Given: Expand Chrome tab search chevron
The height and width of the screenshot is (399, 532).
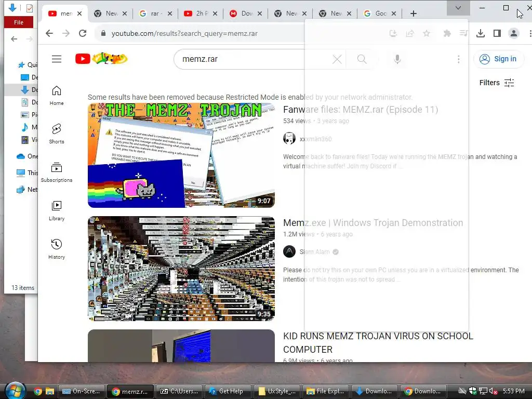Looking at the screenshot, I should coord(458,8).
